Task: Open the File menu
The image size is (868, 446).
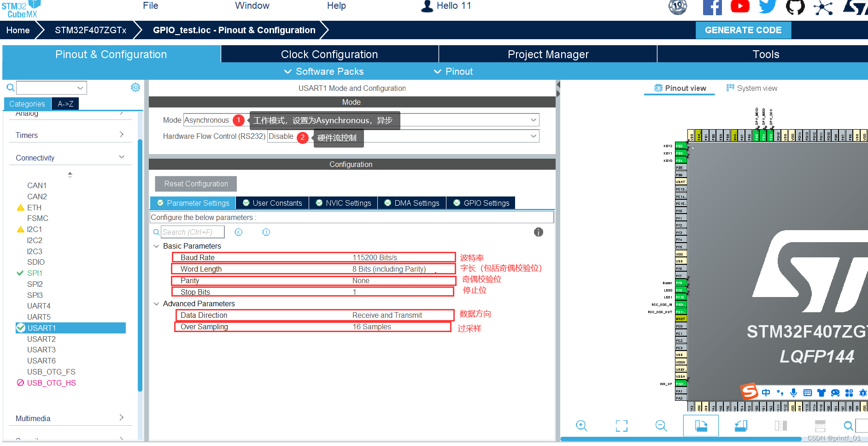Action: pos(151,6)
